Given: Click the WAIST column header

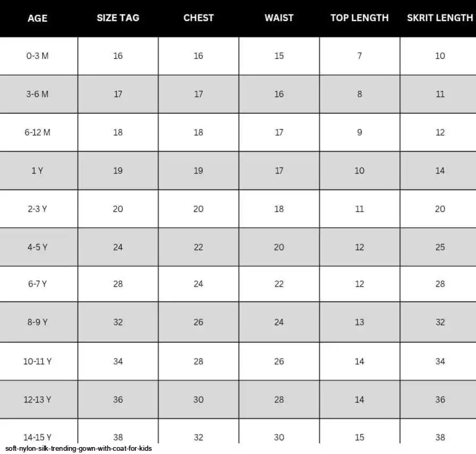Looking at the screenshot, I should click(279, 18).
